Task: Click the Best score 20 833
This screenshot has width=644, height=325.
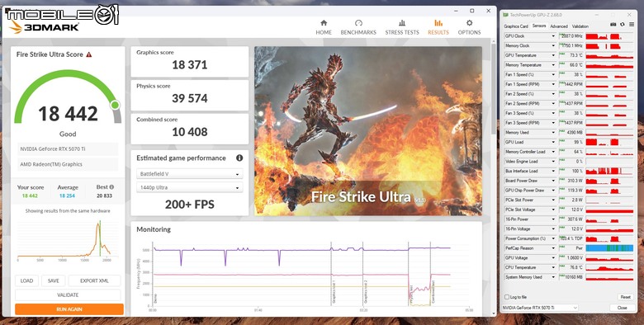Action: coord(104,195)
